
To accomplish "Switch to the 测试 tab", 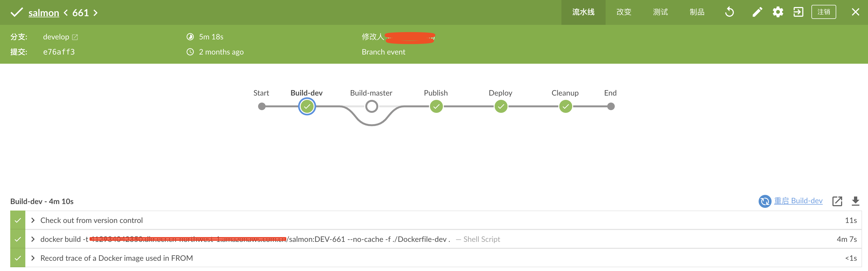I will coord(661,12).
